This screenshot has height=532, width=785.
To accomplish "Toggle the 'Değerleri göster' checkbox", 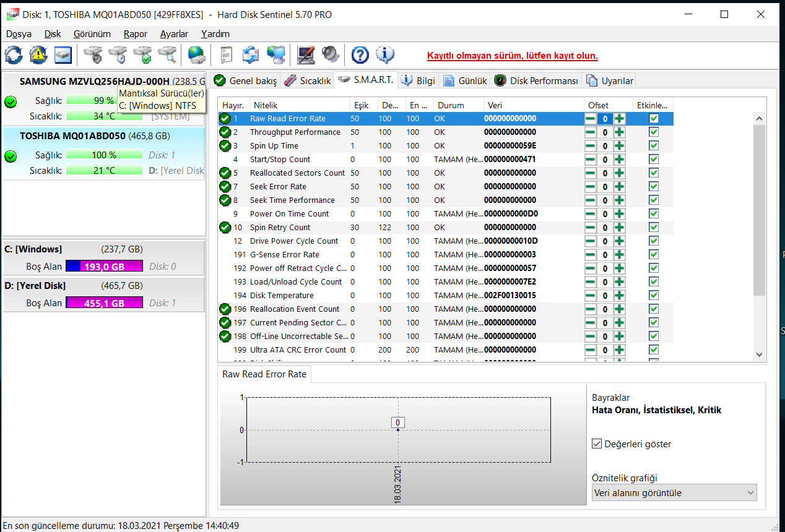I will (x=597, y=444).
